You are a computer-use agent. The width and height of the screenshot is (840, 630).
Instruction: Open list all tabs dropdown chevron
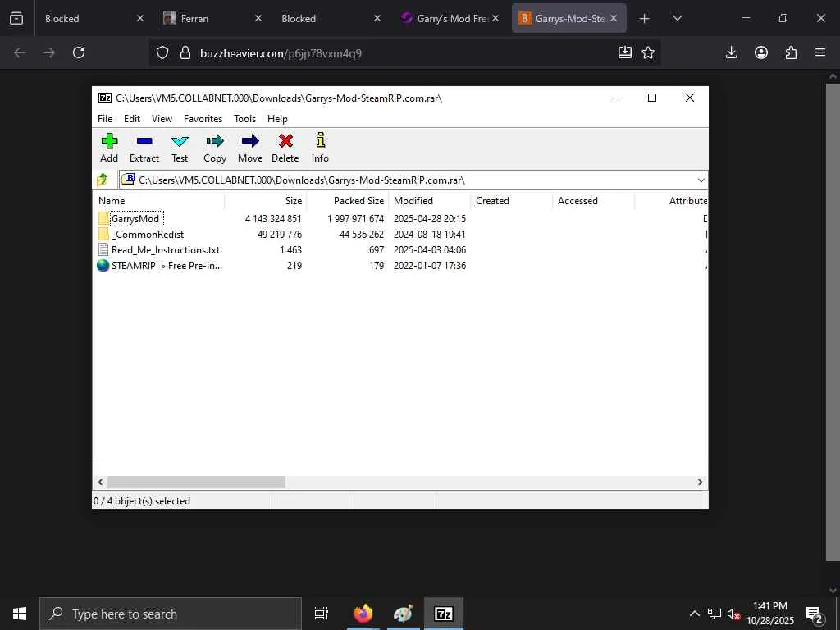tap(677, 18)
